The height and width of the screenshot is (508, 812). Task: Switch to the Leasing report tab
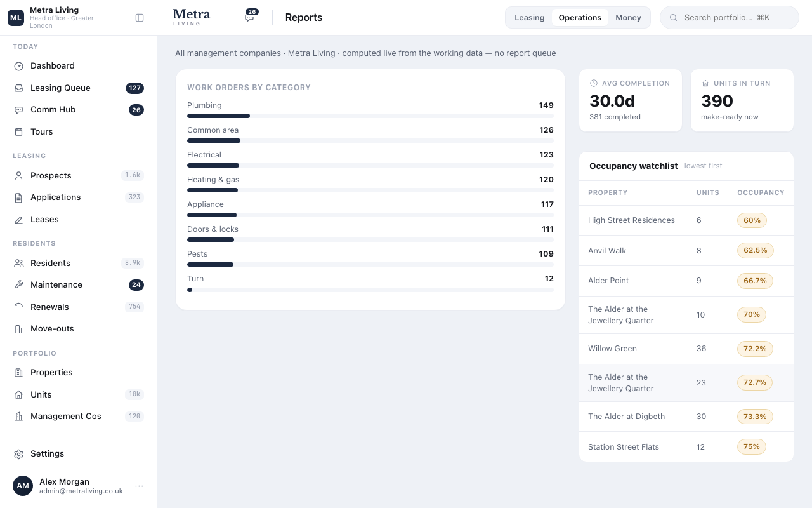529,18
